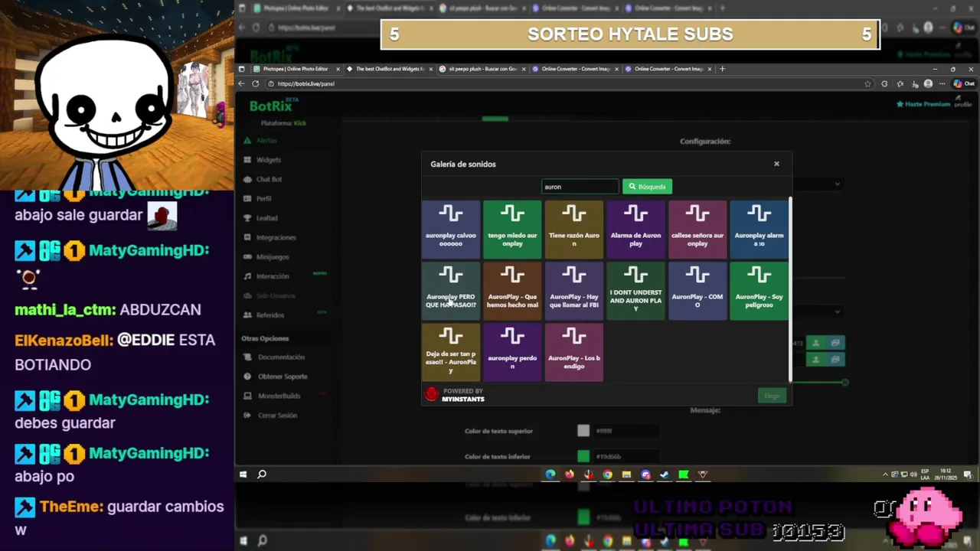Image resolution: width=980 pixels, height=551 pixels.
Task: Open the green color swatch for texto inferior
Action: point(583,456)
